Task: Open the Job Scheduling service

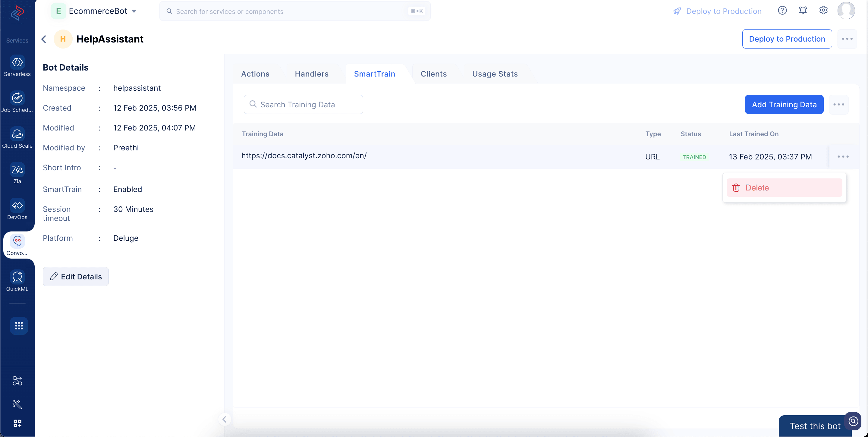Action: click(x=17, y=102)
